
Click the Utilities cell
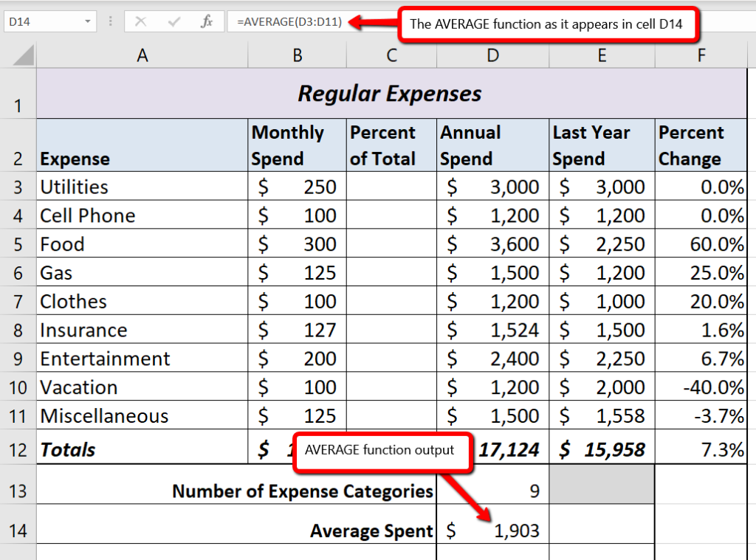coord(142,186)
